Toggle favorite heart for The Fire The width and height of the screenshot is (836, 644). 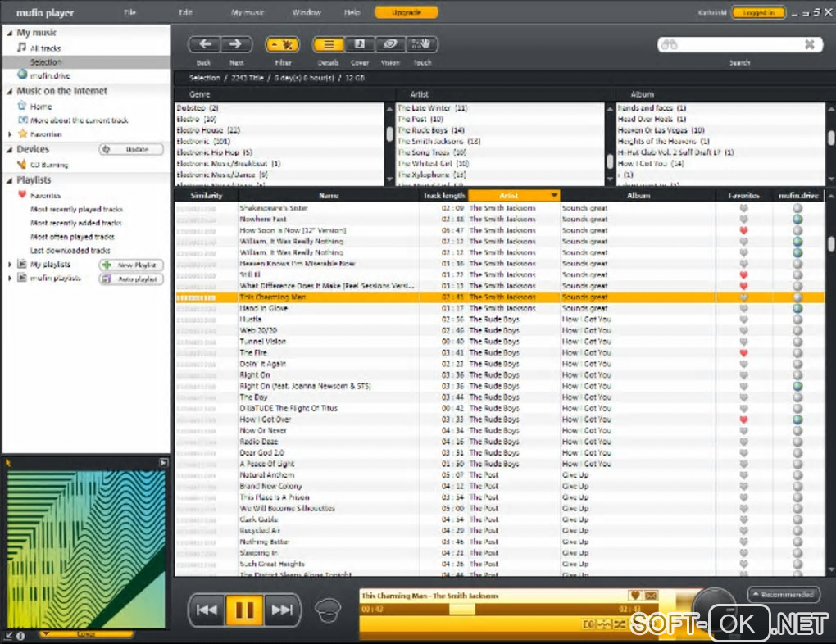coord(743,353)
